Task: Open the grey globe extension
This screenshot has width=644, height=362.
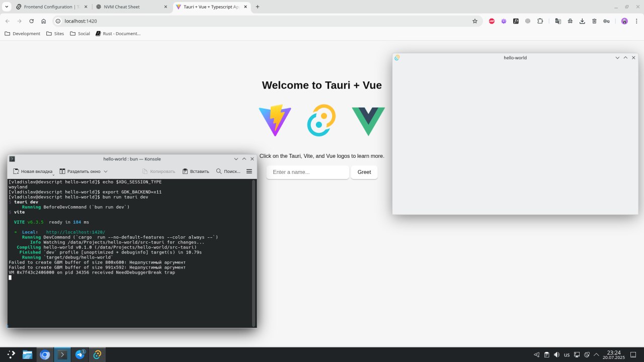Action: (528, 21)
